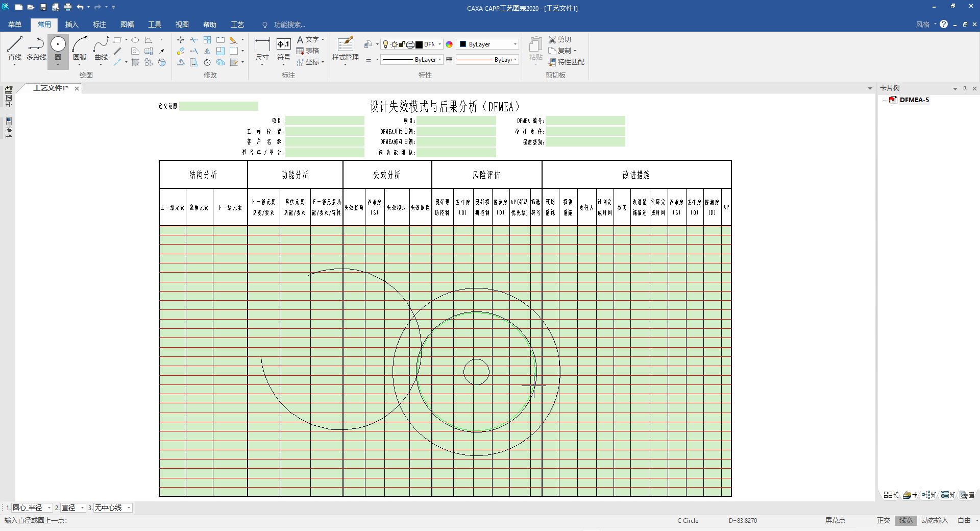This screenshot has width=980, height=531.
Task: Click the parallel lines tool icon
Action: [118, 51]
